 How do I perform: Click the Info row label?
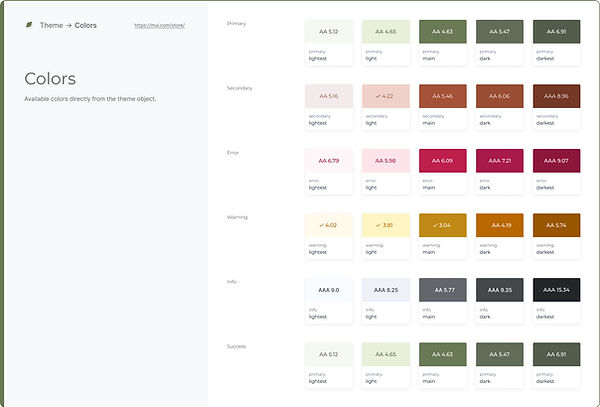pyautogui.click(x=232, y=282)
